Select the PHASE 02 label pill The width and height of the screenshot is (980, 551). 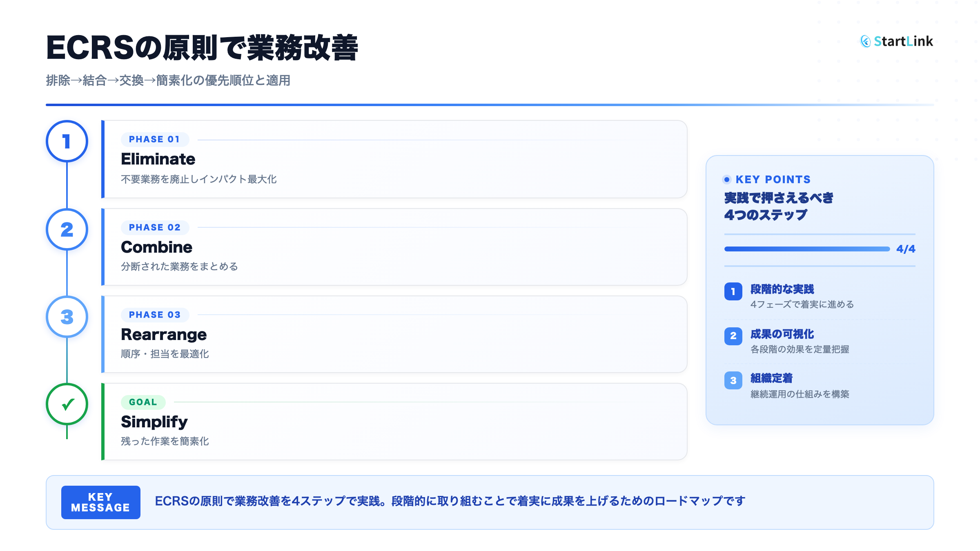tap(154, 228)
